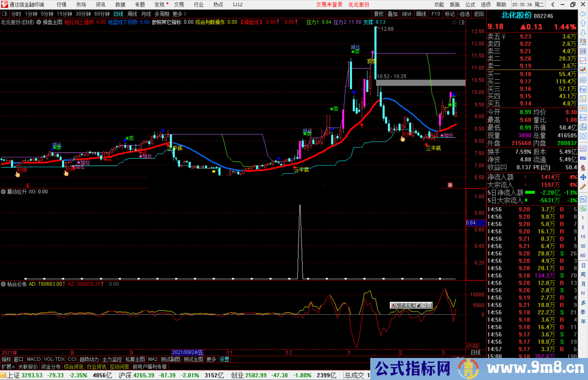Toggle the 暴动拉升 sub-chart indicator button
The image size is (588, 380).
coord(3,192)
